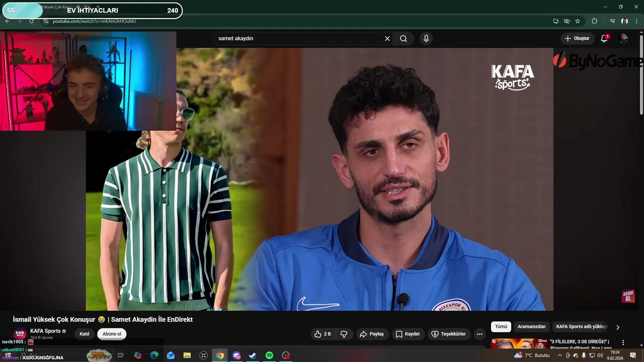Open YouTube notifications bell
Image resolution: width=644 pixels, height=362 pixels.
click(x=604, y=38)
